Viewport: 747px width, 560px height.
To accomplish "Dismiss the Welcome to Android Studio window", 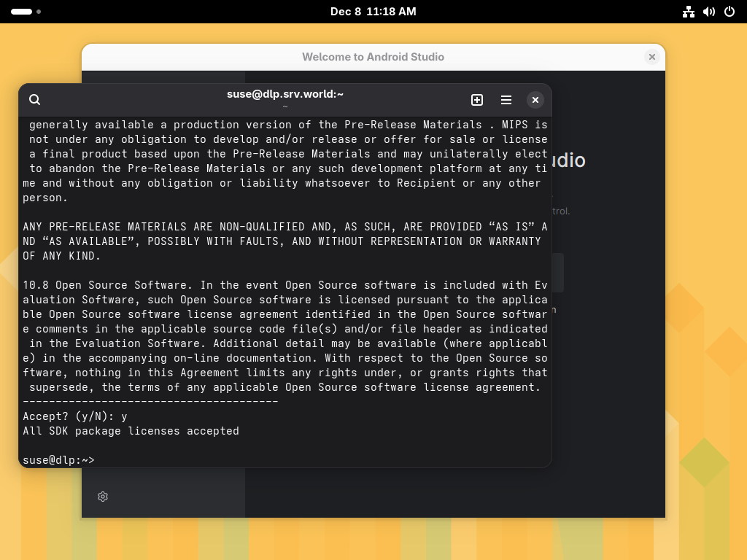I will coord(651,57).
